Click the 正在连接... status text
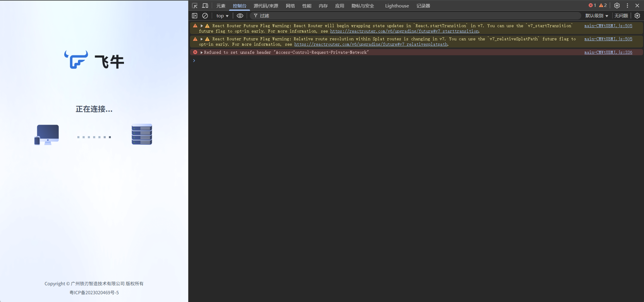This screenshot has width=644, height=302. click(x=94, y=109)
